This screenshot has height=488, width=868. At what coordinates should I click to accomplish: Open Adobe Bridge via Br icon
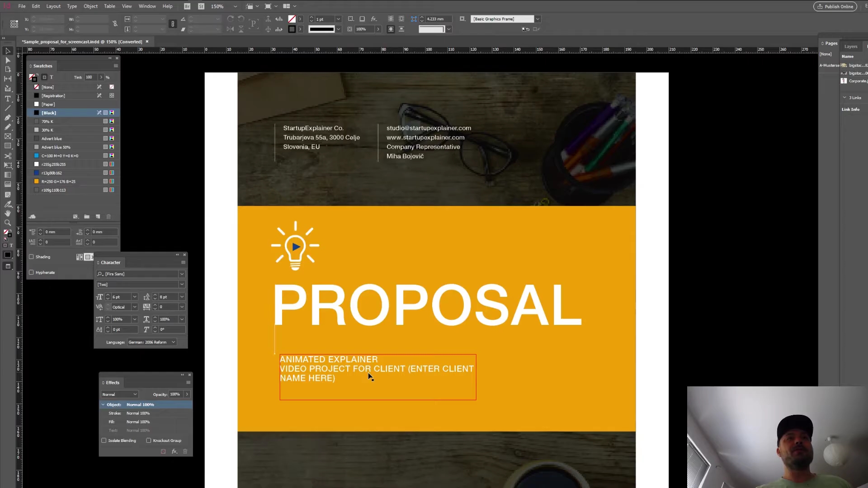[188, 6]
